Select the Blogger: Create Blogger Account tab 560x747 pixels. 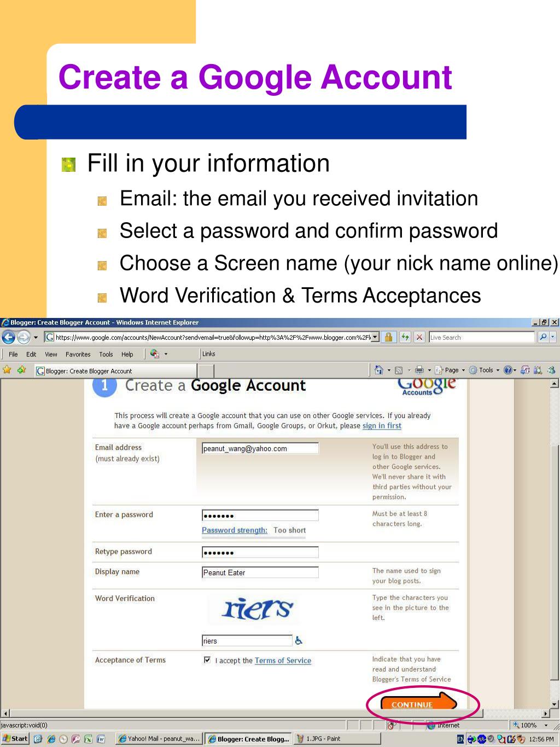(115, 371)
